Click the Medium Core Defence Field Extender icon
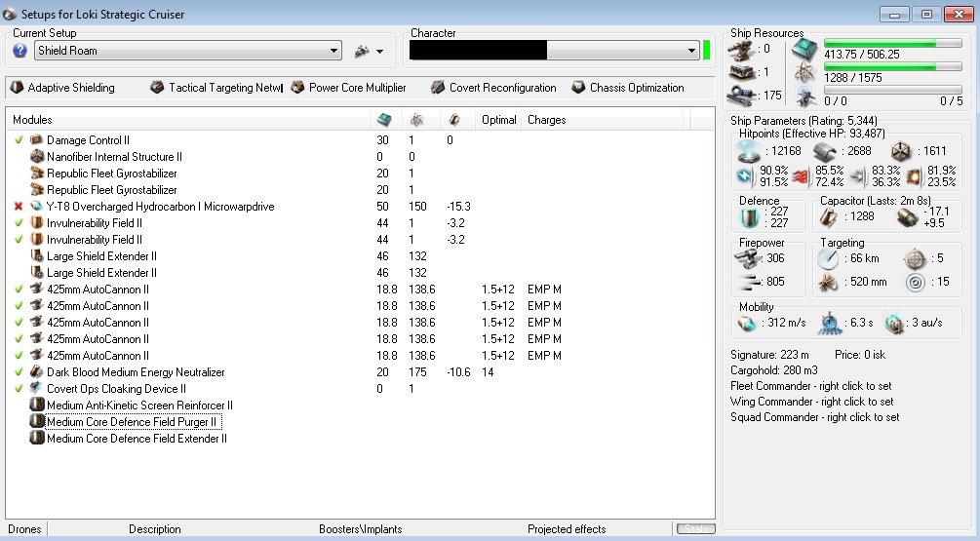This screenshot has height=541, width=980. [37, 439]
